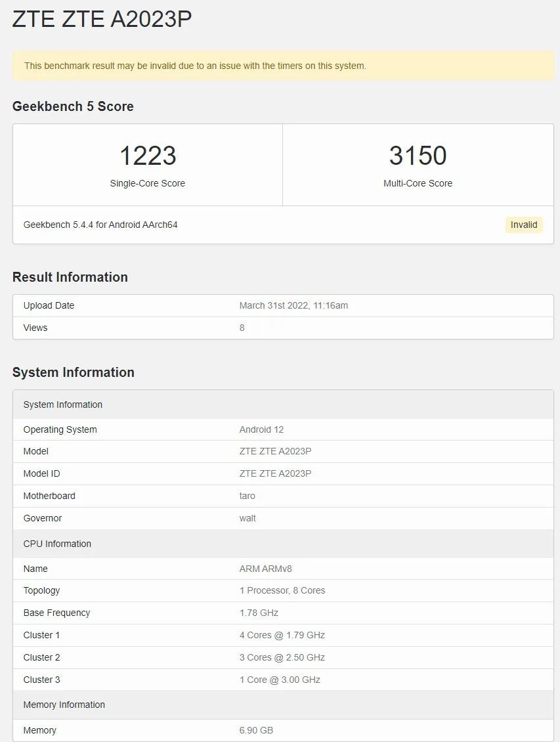The width and height of the screenshot is (560, 742).
Task: Select the views count 8
Action: click(x=242, y=328)
